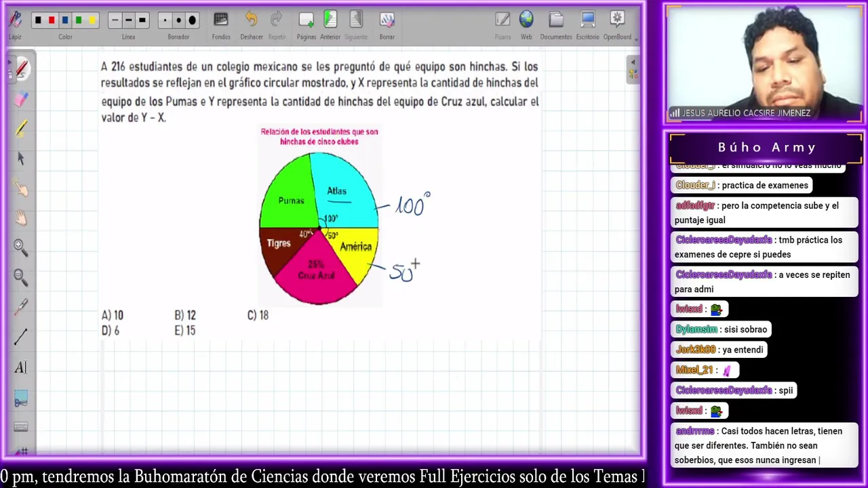Open the OpenBoard menu

(617, 26)
